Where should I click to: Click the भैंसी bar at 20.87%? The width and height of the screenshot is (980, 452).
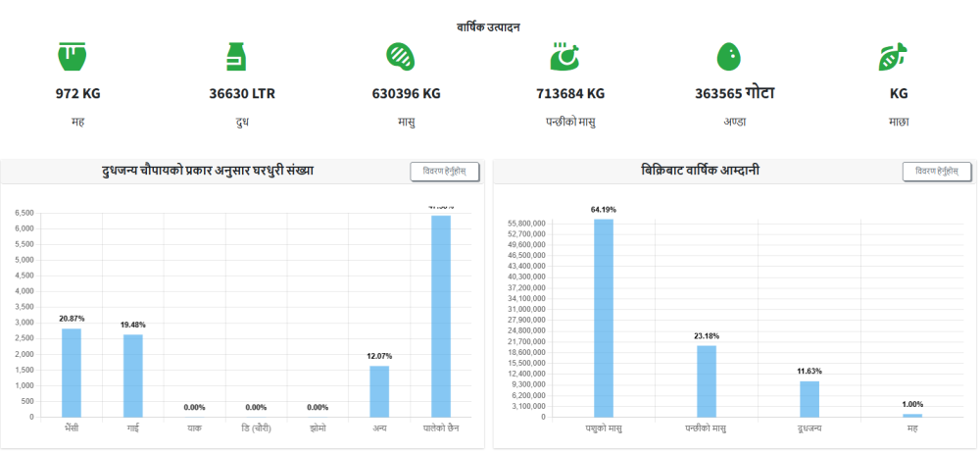pyautogui.click(x=72, y=373)
